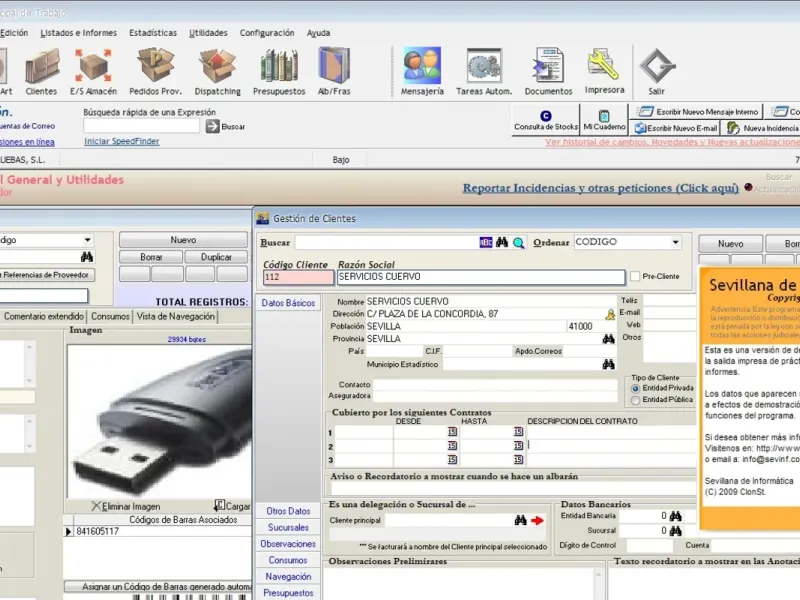The image size is (800, 600).
Task: Switch to Observaciones tab
Action: [x=288, y=543]
